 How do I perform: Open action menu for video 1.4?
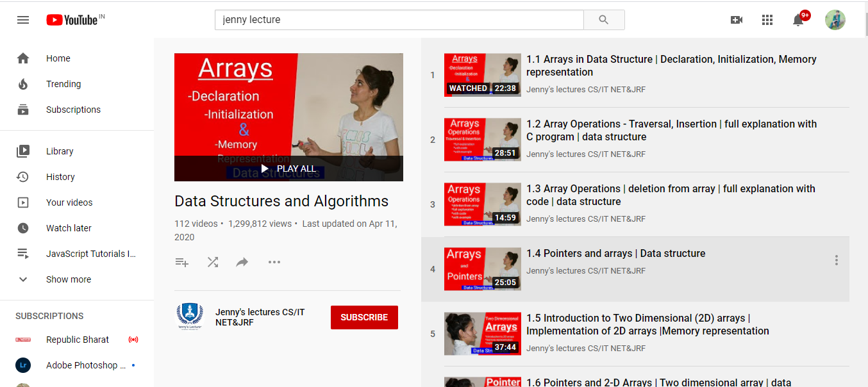click(836, 260)
